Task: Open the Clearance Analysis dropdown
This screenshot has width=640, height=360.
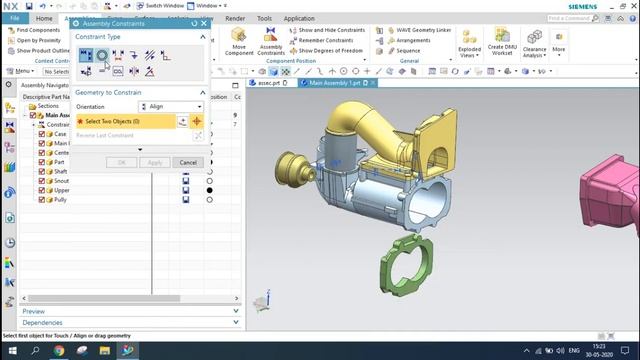Action: pos(534,43)
